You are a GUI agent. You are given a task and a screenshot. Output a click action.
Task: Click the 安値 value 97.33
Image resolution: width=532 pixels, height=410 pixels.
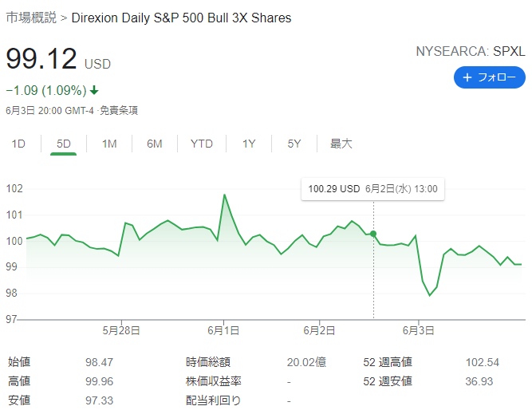[99, 400]
